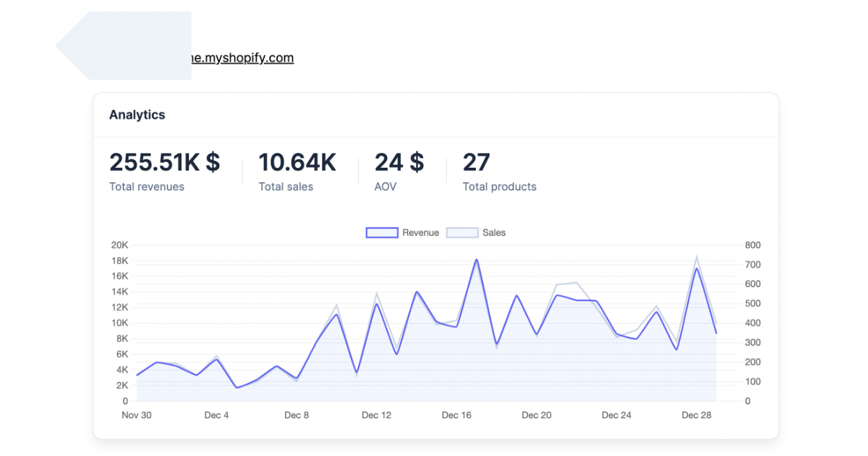
Task: Click the 255.51K $ total revenues figure
Action: 164,162
